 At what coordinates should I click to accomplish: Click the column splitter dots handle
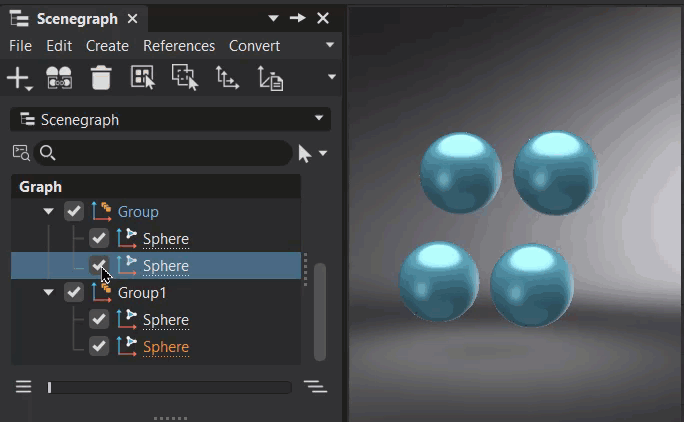[x=305, y=269]
